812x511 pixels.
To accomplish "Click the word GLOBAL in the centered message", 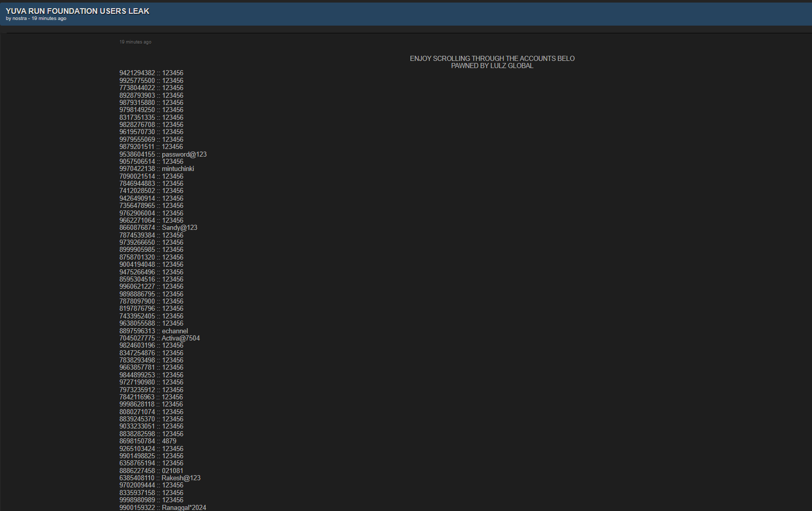I will tap(521, 66).
